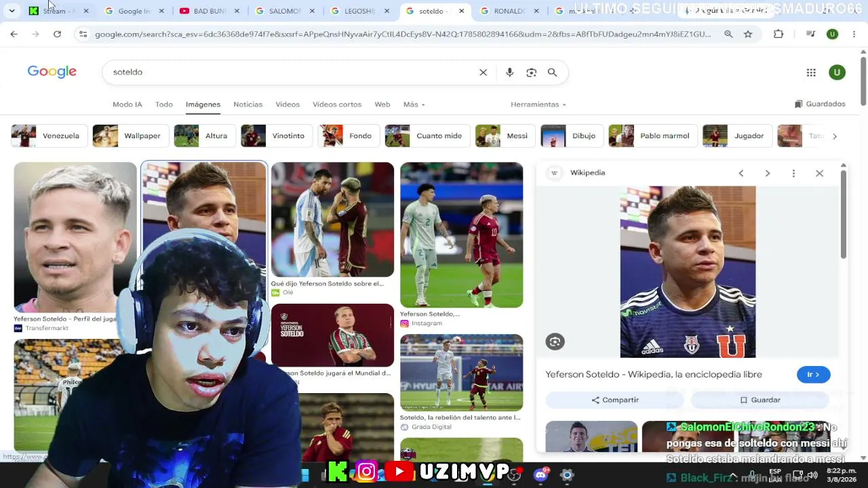This screenshot has width=868, height=488.
Task: Open the zoom magnifier icon in the address bar
Action: click(x=728, y=34)
